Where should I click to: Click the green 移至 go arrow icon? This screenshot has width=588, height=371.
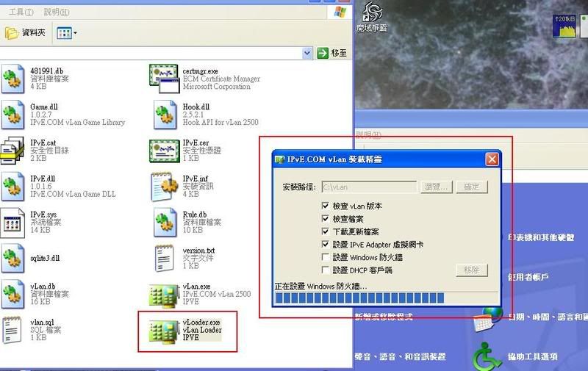323,53
